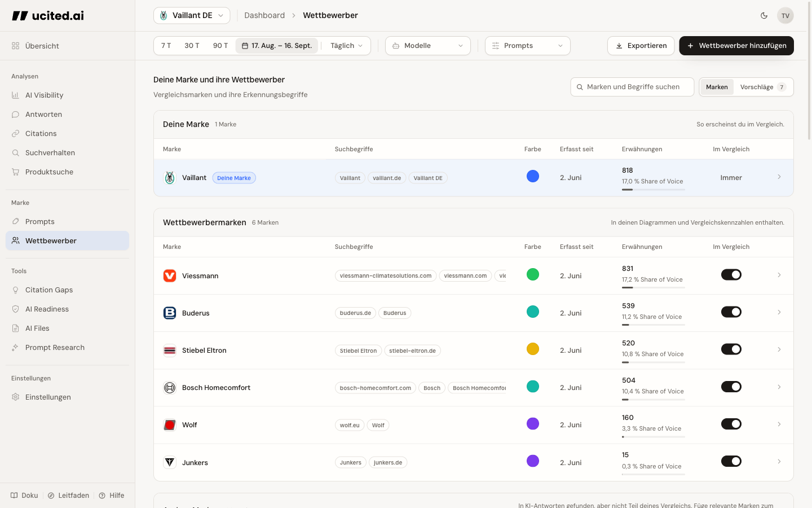Click the Prompt Research sparkle icon

point(15,348)
